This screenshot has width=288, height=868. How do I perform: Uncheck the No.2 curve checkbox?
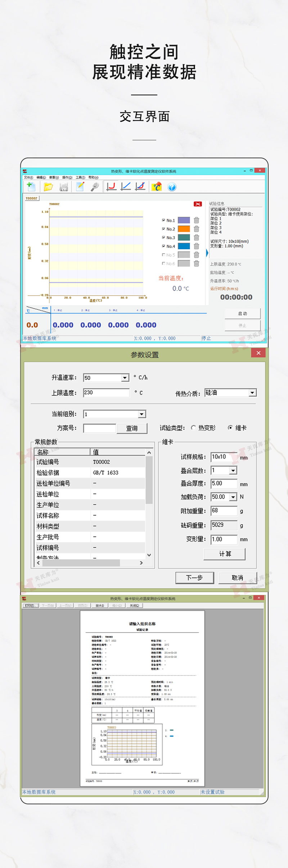pyautogui.click(x=163, y=229)
